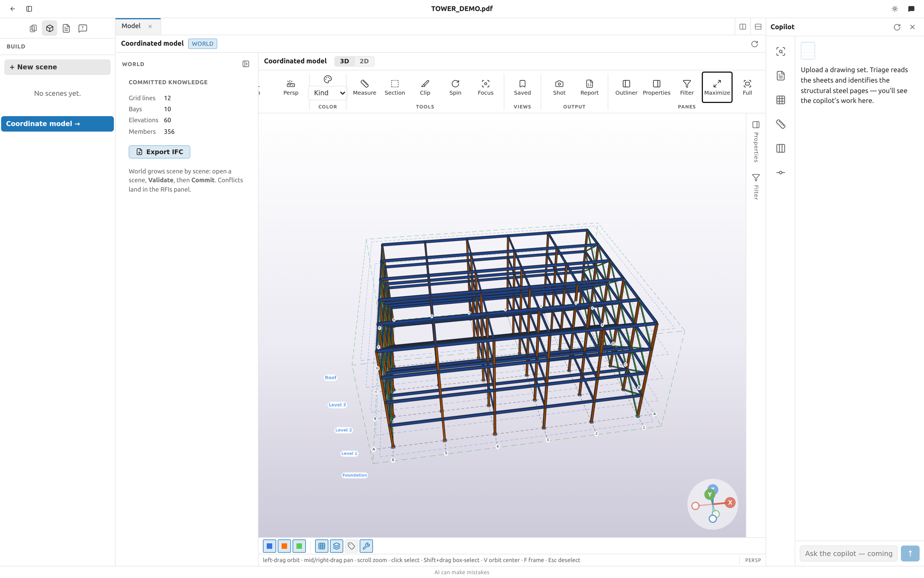Open the Kind color dropdown
The width and height of the screenshot is (924, 578).
(328, 93)
